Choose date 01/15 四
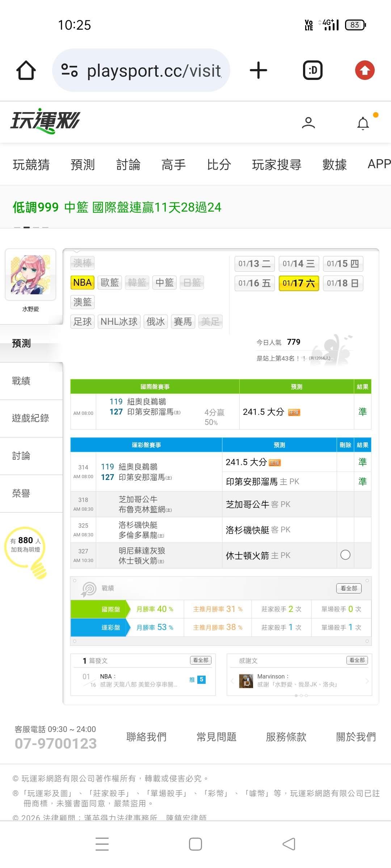 click(x=343, y=264)
